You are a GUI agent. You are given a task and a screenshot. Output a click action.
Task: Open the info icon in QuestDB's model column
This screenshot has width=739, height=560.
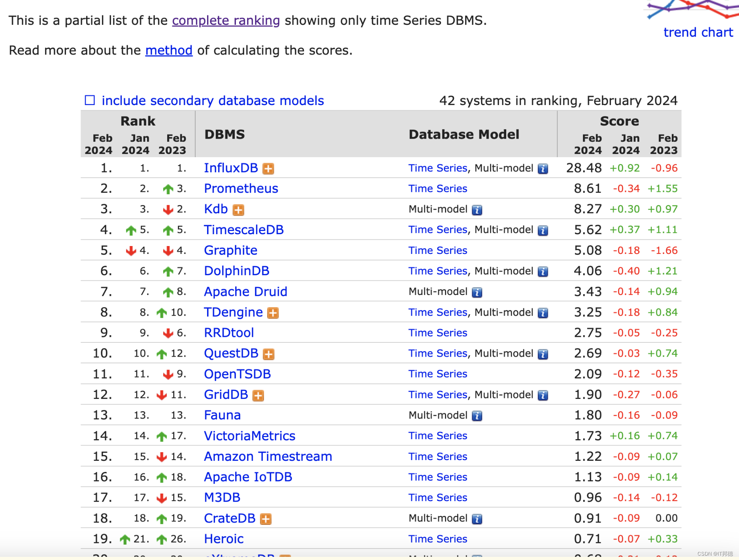click(x=543, y=354)
